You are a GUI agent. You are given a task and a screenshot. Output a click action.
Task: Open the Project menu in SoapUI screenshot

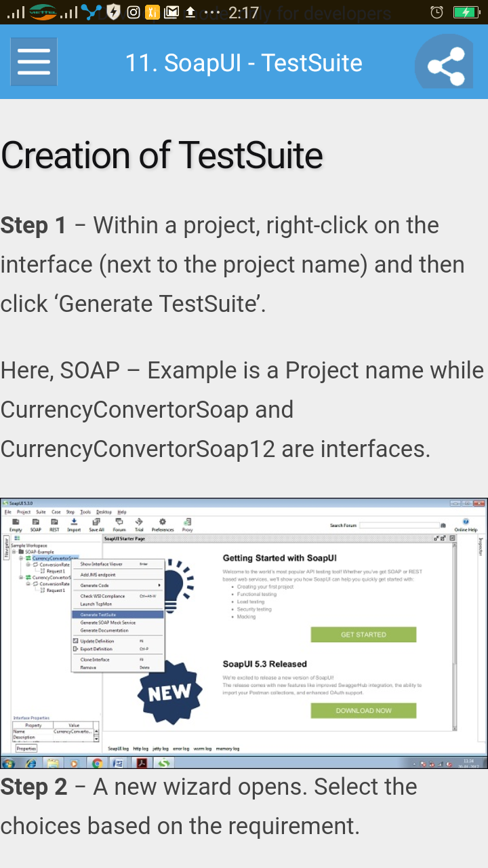(24, 512)
